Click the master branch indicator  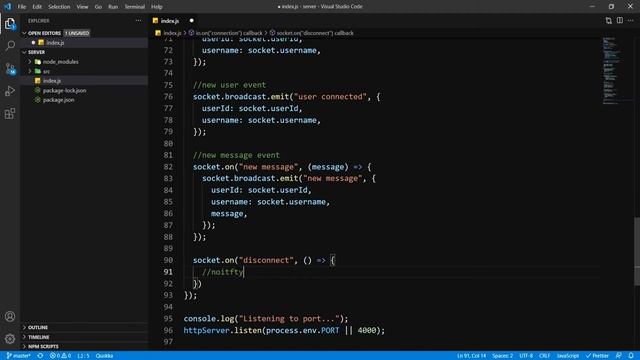point(19,356)
